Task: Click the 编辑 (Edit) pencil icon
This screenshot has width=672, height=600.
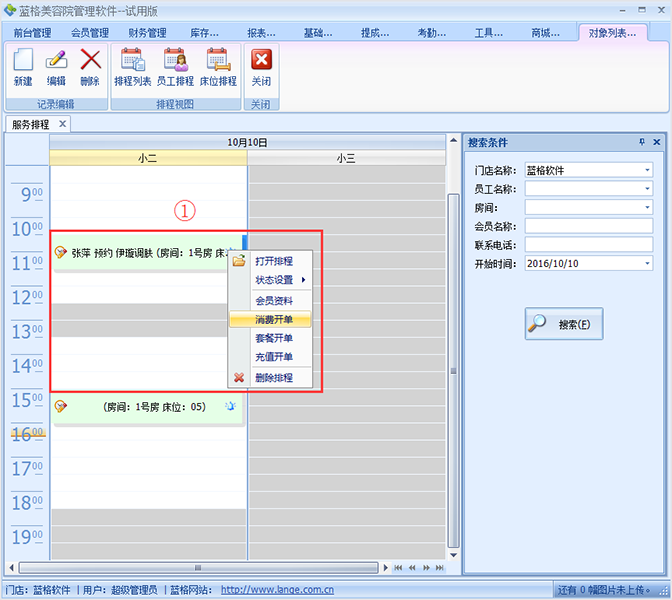Action: click(x=56, y=60)
